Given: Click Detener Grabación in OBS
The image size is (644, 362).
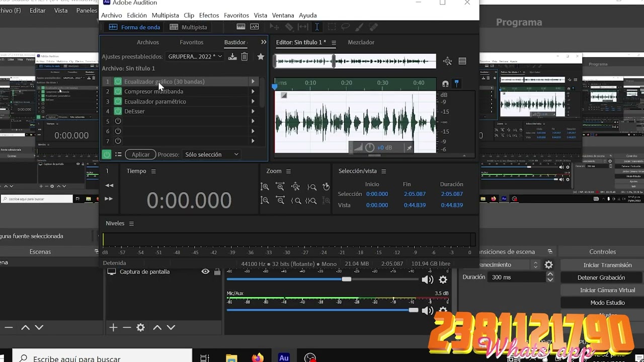Looking at the screenshot, I should pyautogui.click(x=601, y=278).
